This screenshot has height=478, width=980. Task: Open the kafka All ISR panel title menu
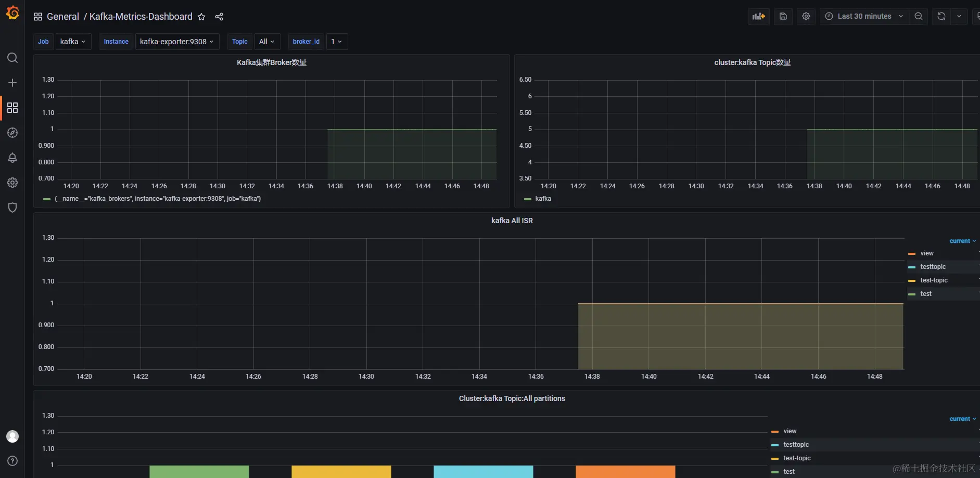512,221
